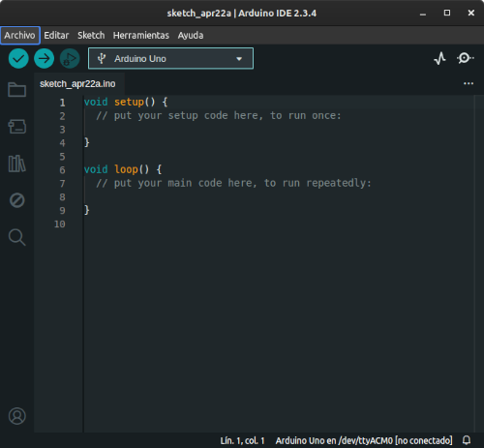Screen dimensions: 484x448
Task: Click the Verify (checkmark) button
Action: click(18, 58)
